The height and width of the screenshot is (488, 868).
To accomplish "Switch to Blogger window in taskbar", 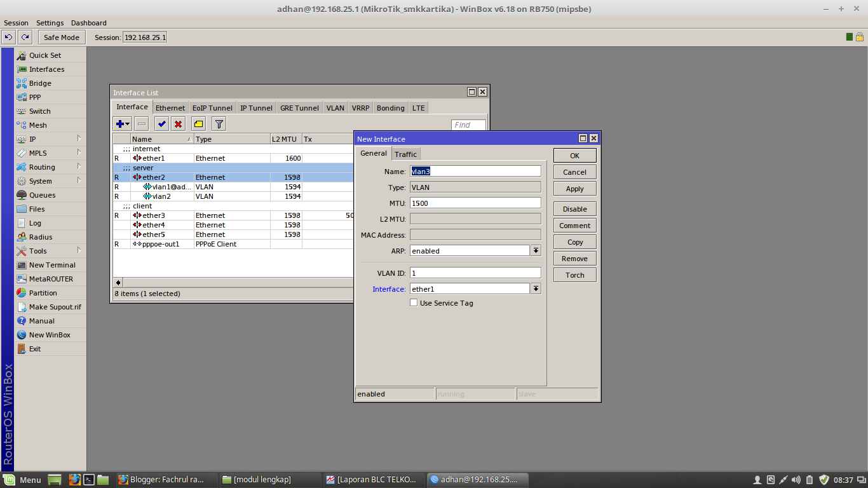I will (166, 480).
